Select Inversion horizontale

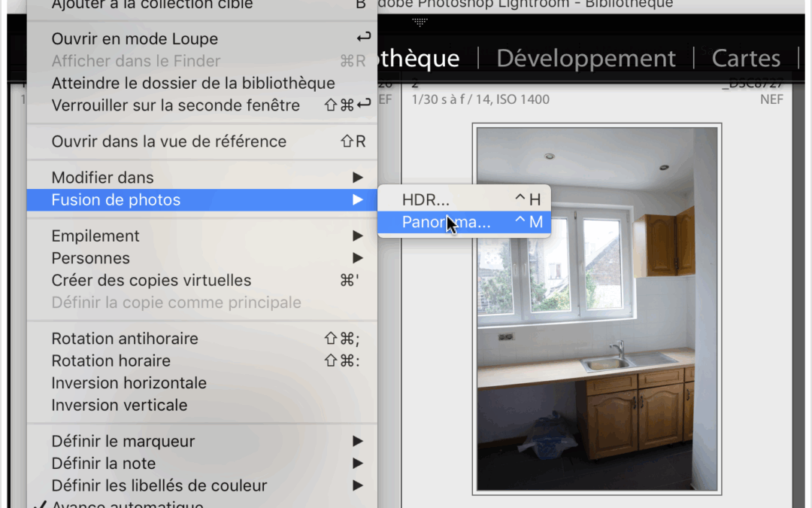129,383
